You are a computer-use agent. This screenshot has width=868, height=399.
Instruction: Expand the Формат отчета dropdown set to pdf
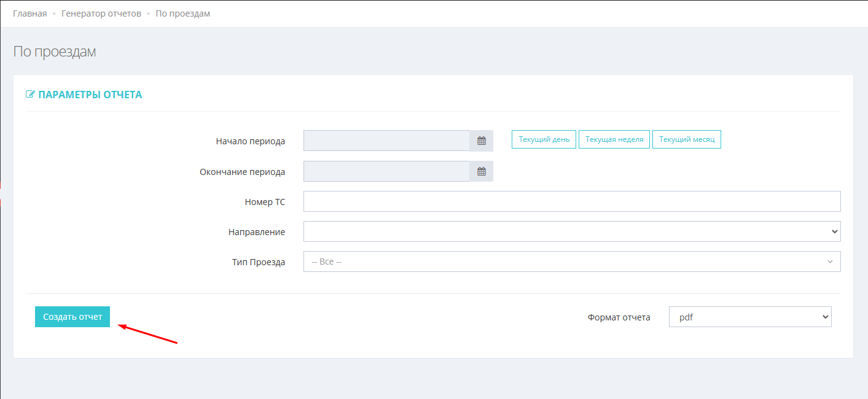[x=749, y=317]
